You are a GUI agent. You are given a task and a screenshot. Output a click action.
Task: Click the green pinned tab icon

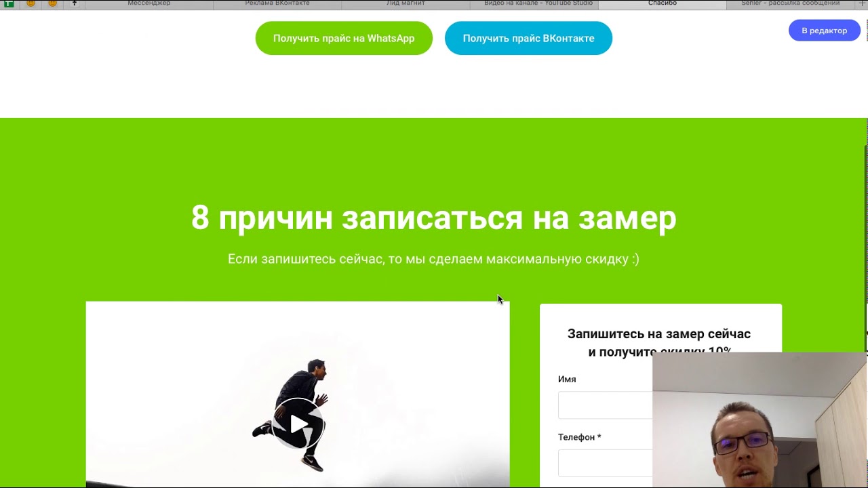9,3
